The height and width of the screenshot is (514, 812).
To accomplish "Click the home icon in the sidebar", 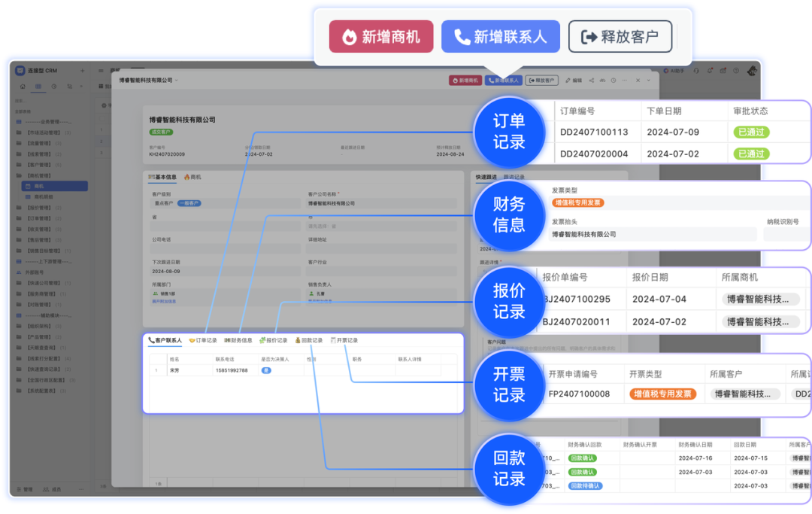I will pos(23,87).
